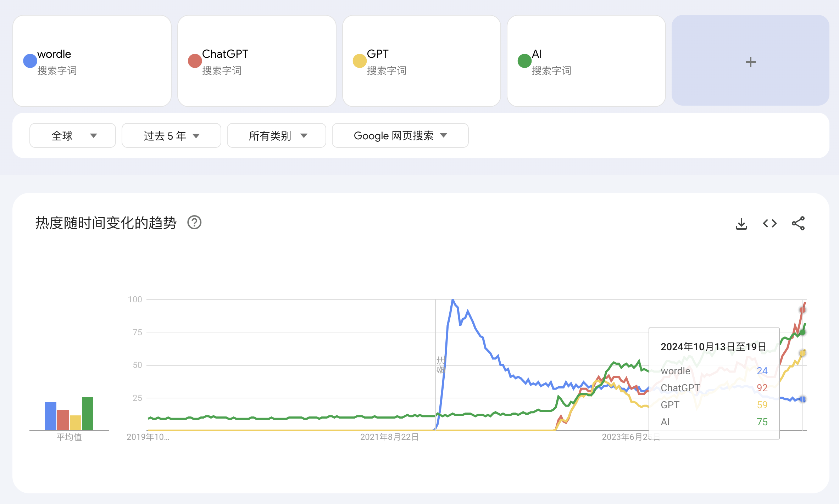The image size is (839, 504).
Task: Expand the 全球 region dropdown
Action: pyautogui.click(x=73, y=135)
